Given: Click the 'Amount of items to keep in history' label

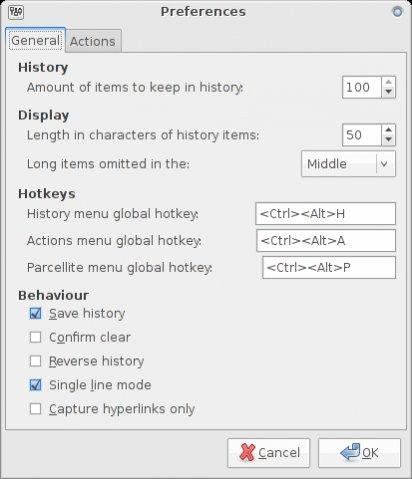Looking at the screenshot, I should [135, 88].
